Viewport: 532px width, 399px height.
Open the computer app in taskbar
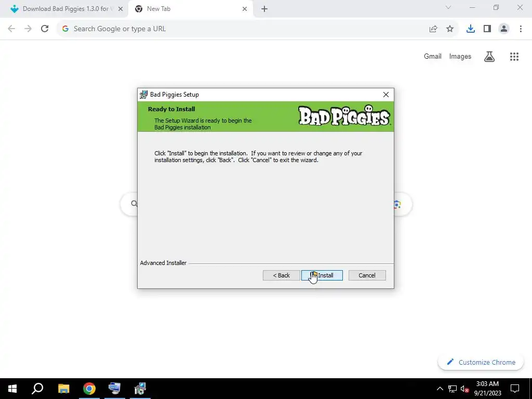[x=114, y=389]
